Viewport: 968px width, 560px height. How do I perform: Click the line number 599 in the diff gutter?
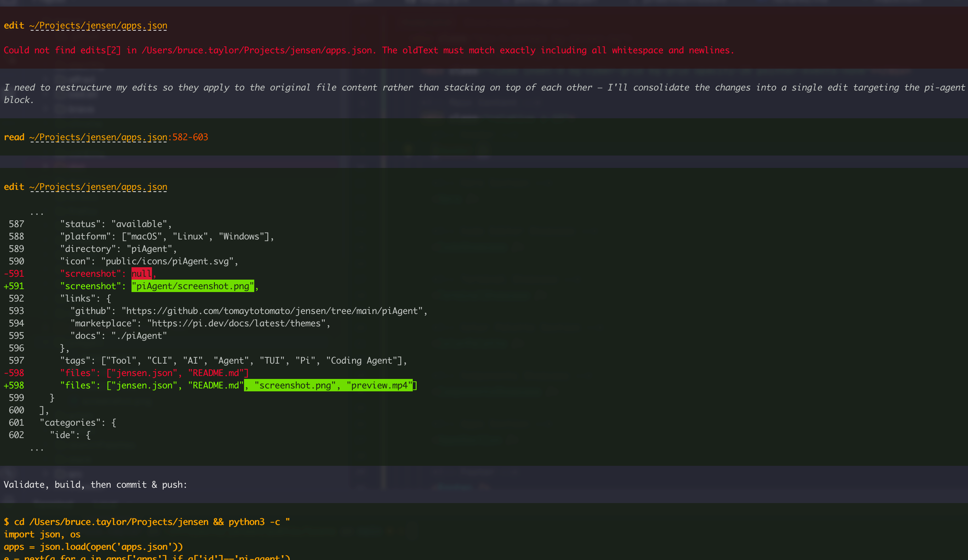[16, 398]
